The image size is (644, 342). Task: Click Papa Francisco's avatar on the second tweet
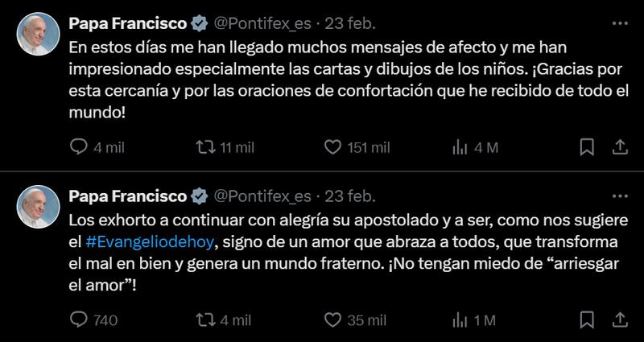point(38,207)
